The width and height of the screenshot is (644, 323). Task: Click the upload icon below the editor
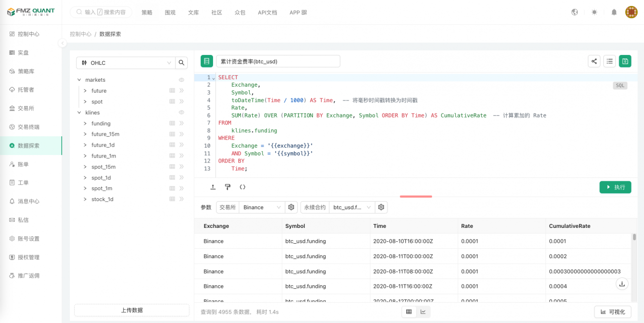coord(213,187)
